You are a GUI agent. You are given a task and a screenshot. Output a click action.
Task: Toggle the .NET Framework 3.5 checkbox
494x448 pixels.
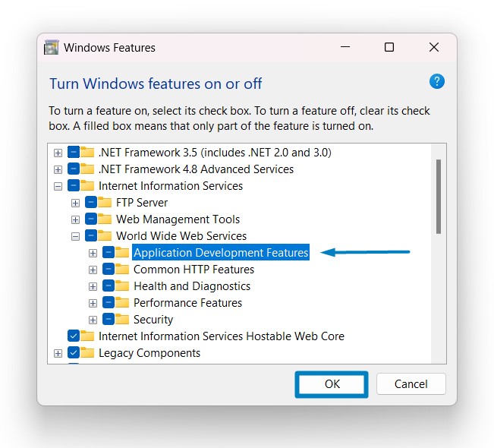coord(74,153)
